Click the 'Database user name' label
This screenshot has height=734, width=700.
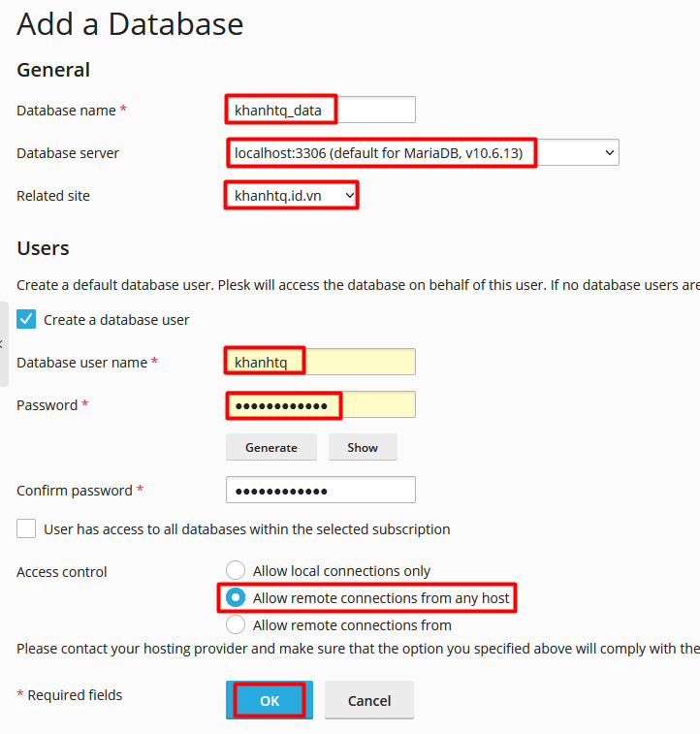[81, 363]
